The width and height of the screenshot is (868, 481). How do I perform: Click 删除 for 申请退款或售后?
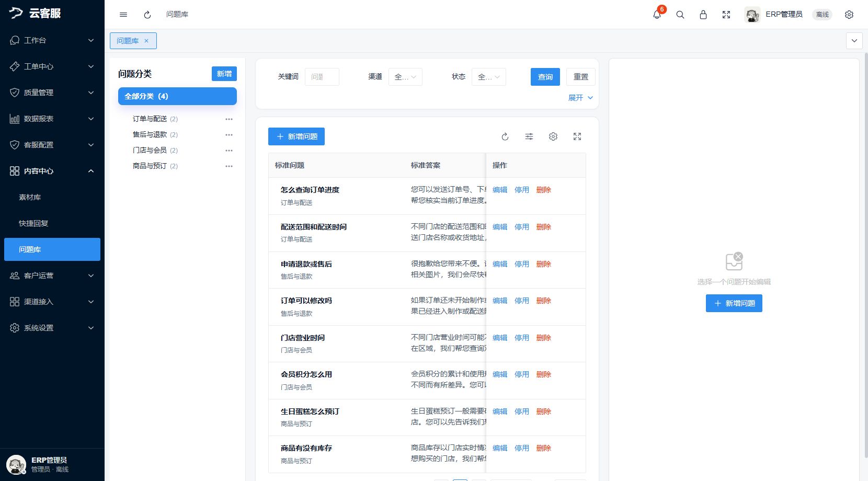(x=544, y=264)
